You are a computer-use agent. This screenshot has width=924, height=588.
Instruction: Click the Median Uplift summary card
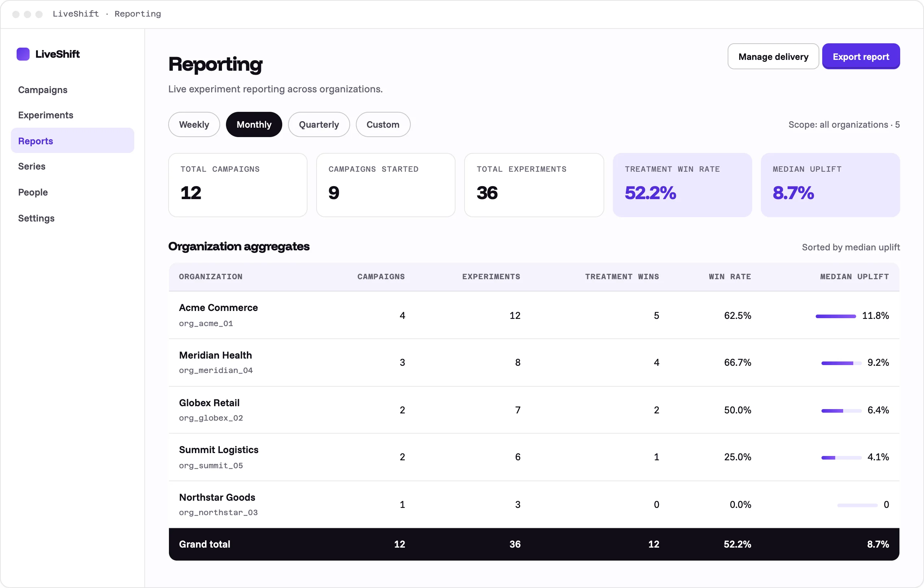tap(831, 185)
